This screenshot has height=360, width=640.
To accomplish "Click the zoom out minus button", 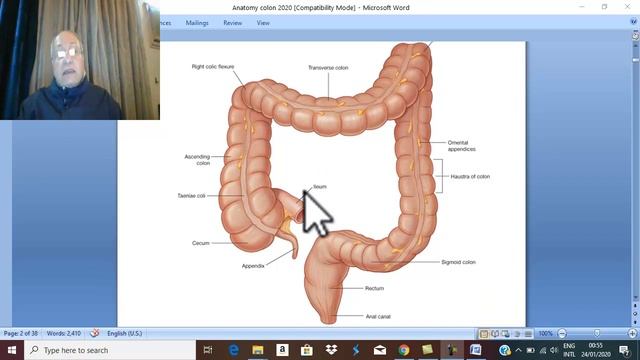I will pos(562,333).
